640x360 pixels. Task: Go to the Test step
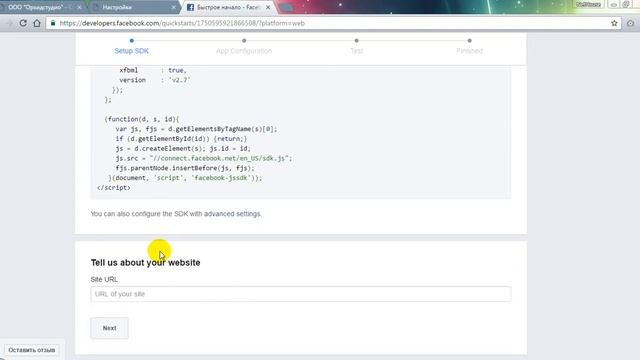click(x=356, y=51)
